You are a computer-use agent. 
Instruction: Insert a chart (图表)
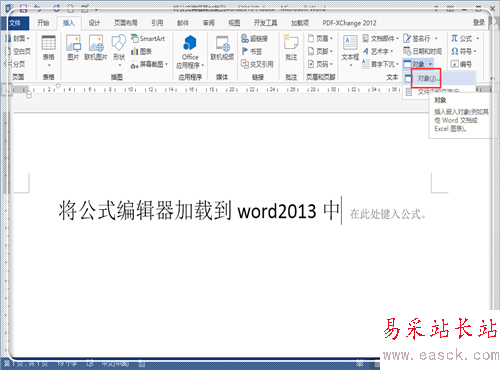click(x=141, y=51)
